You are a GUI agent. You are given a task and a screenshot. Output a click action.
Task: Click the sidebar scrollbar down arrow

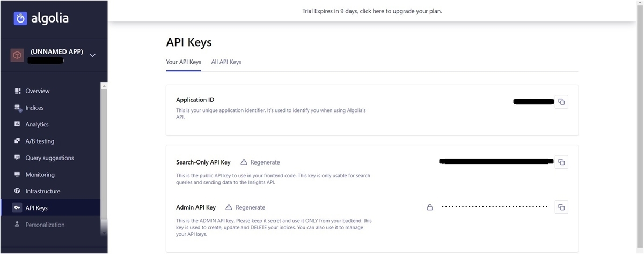click(x=104, y=233)
